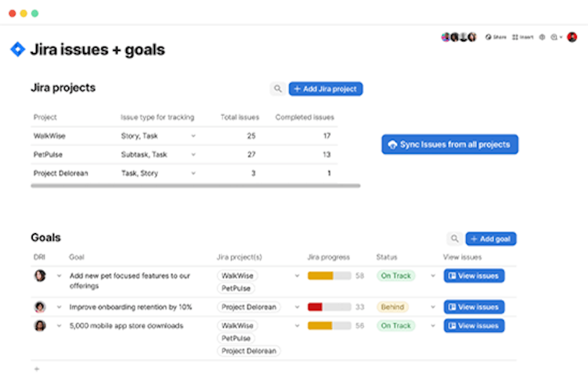The height and width of the screenshot is (386, 588).
Task: Open search in Jira projects table
Action: tap(277, 89)
